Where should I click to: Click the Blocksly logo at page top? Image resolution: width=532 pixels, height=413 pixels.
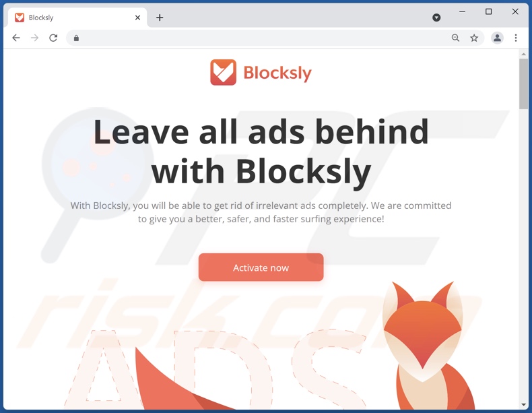pyautogui.click(x=261, y=72)
